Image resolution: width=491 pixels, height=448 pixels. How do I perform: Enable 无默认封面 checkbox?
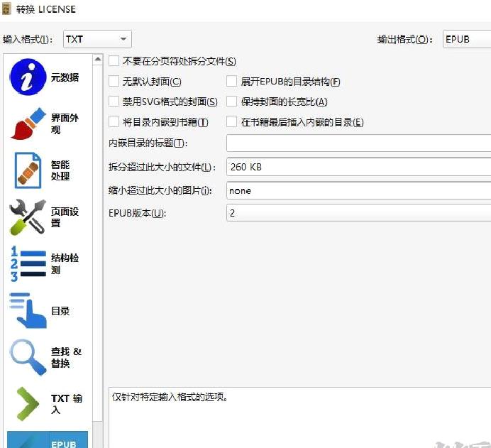pyautogui.click(x=114, y=81)
